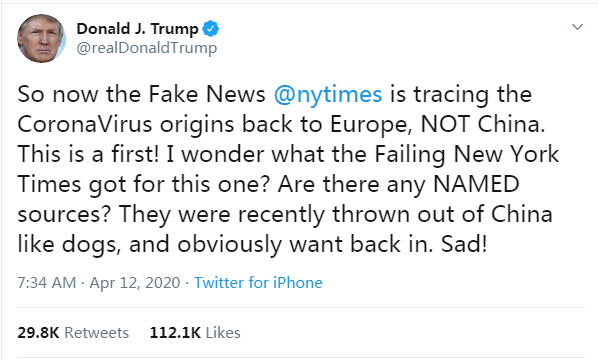
Task: Click the Apr 12, 2020 date
Action: pos(135,283)
